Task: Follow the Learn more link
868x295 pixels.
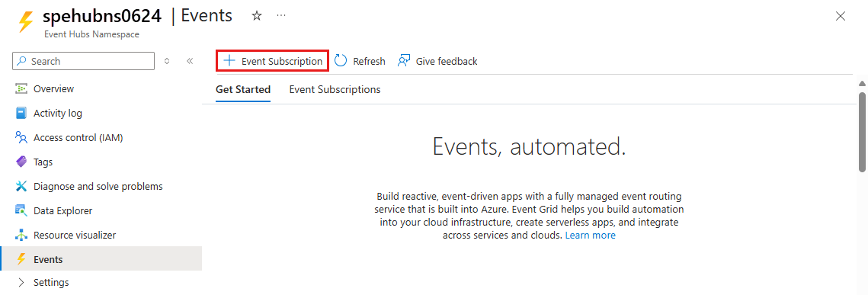Action: tap(590, 236)
